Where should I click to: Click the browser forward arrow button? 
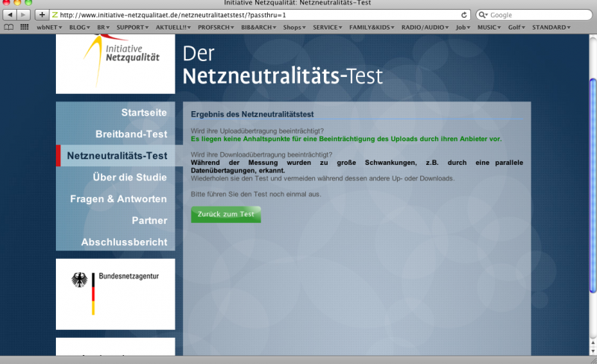click(24, 15)
